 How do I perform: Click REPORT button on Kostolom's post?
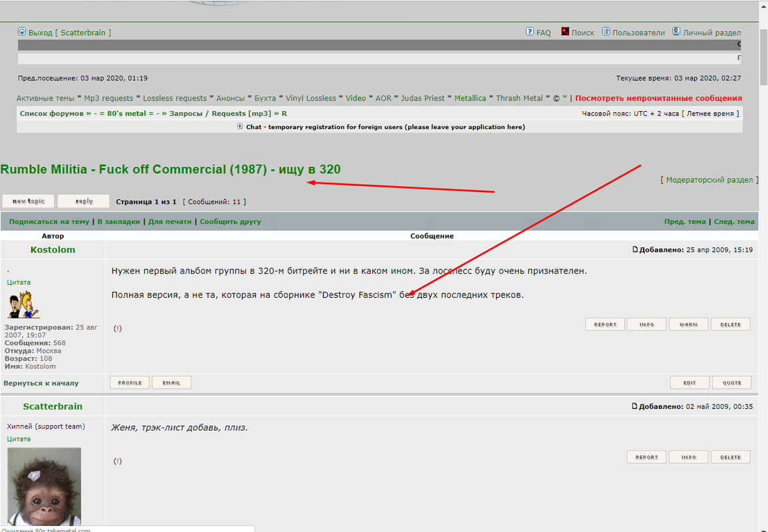tap(605, 325)
